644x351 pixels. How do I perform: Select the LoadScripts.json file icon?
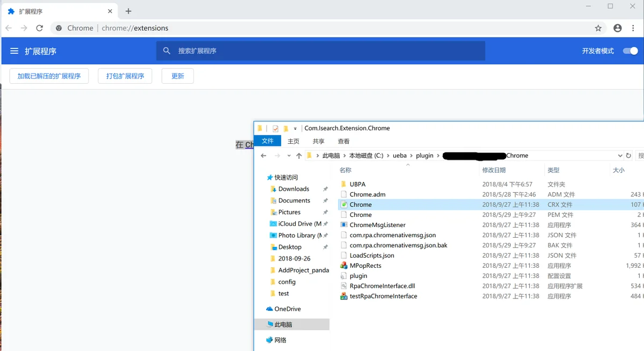pos(344,255)
